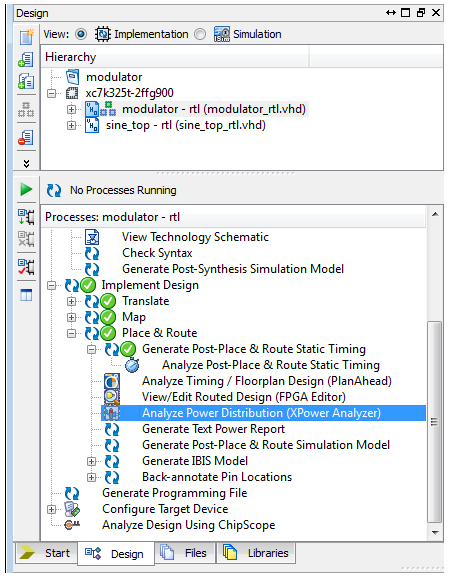Screen dimensions: 450x577
Task: Click the double-chevron more tools button
Action: pyautogui.click(x=26, y=163)
